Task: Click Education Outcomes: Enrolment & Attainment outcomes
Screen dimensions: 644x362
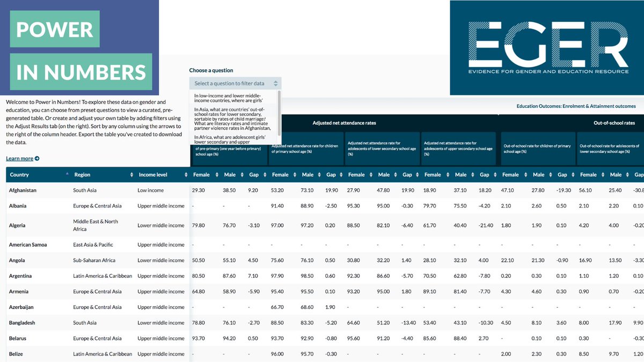Action: click(576, 106)
